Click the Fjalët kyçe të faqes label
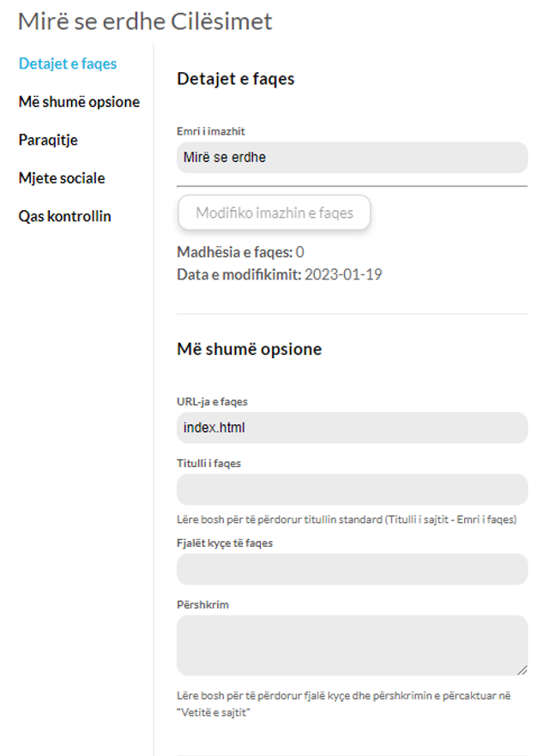The image size is (549, 756). [x=225, y=543]
